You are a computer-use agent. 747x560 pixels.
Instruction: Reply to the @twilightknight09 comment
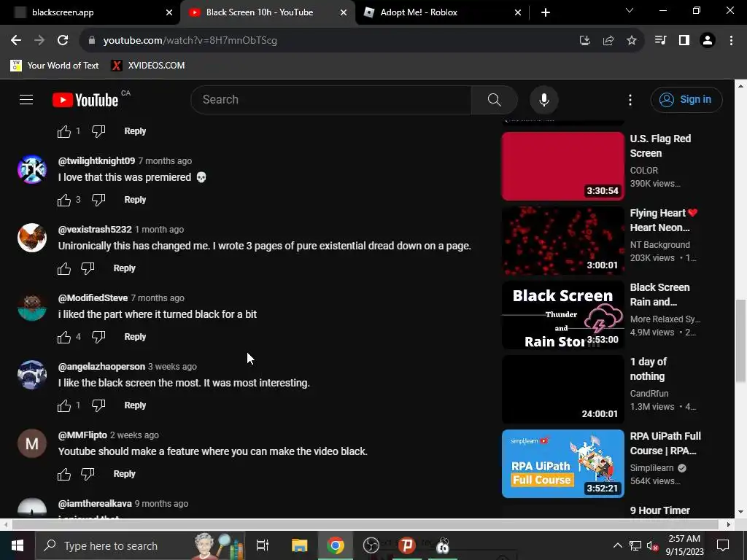[135, 200]
